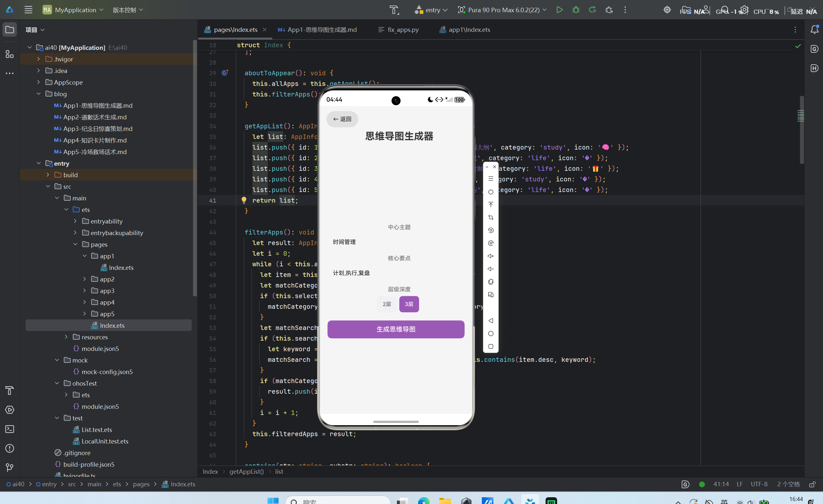Viewport: 823px width, 504px height.
Task: Switch to the fix_apps.py tab
Action: point(398,30)
